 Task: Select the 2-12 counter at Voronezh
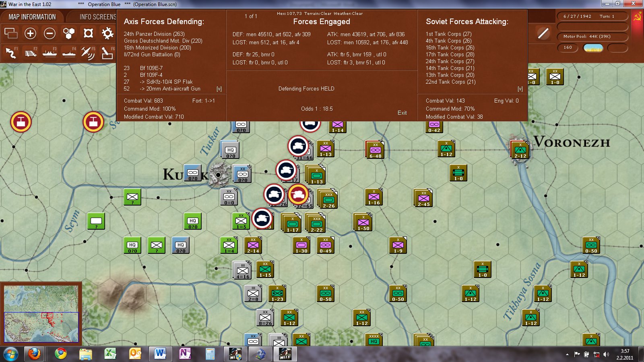[x=520, y=150]
